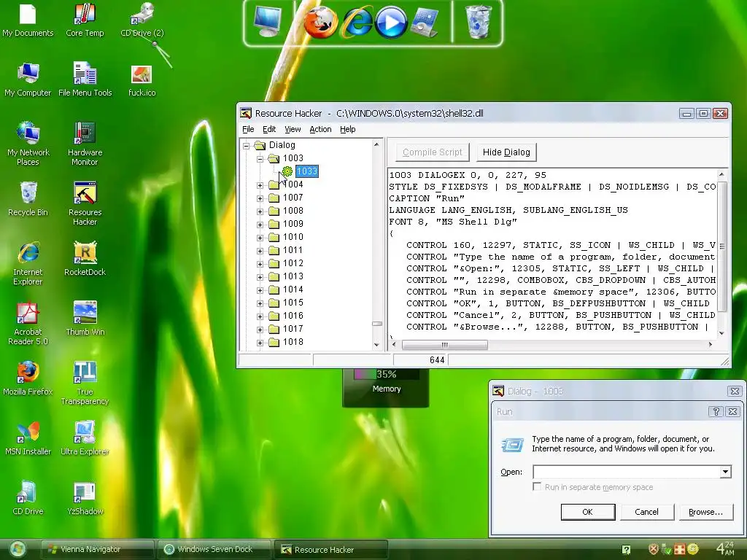
Task: Click the 35% Memory widget
Action: 385,388
